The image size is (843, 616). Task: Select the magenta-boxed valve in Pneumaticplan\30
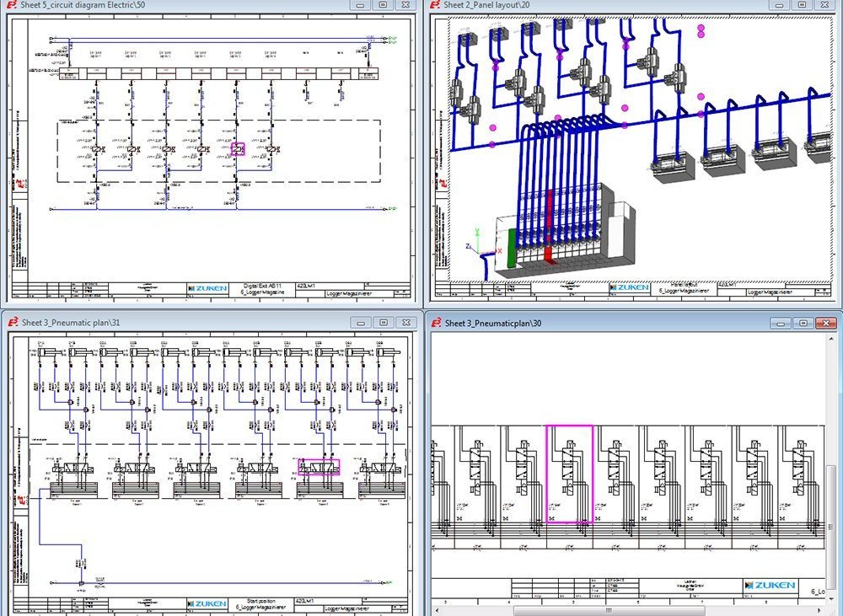[570, 474]
